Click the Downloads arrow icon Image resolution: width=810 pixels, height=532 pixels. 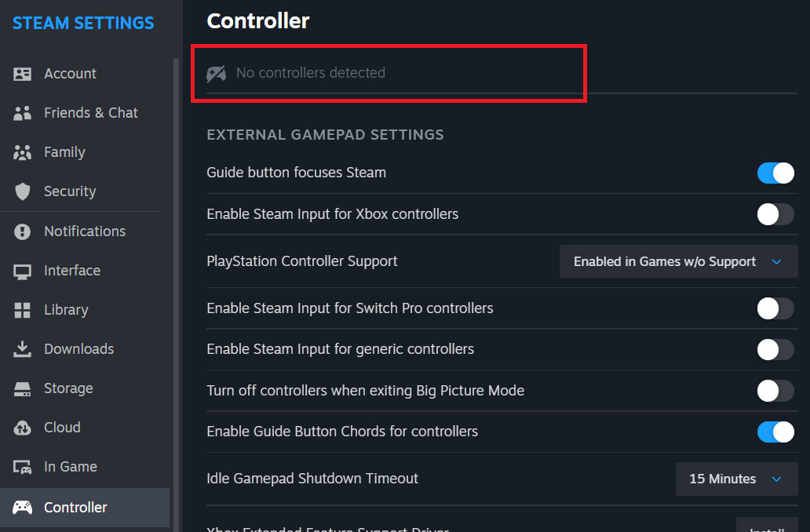coord(23,348)
